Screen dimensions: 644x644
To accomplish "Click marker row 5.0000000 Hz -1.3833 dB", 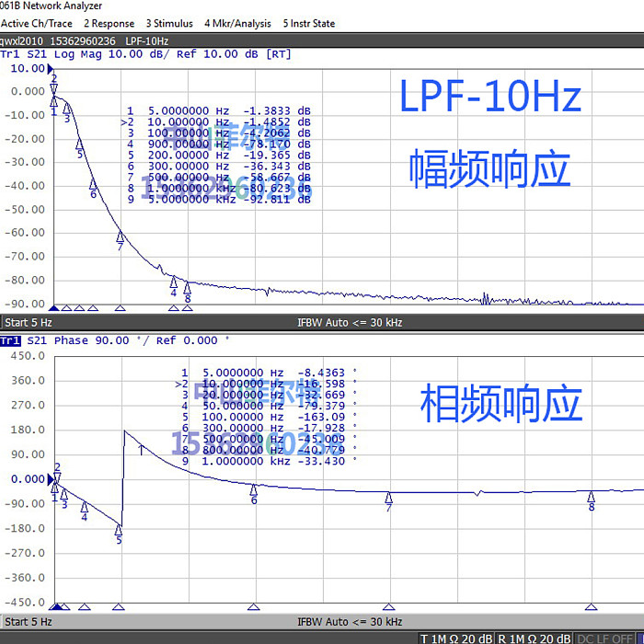I will [x=219, y=111].
